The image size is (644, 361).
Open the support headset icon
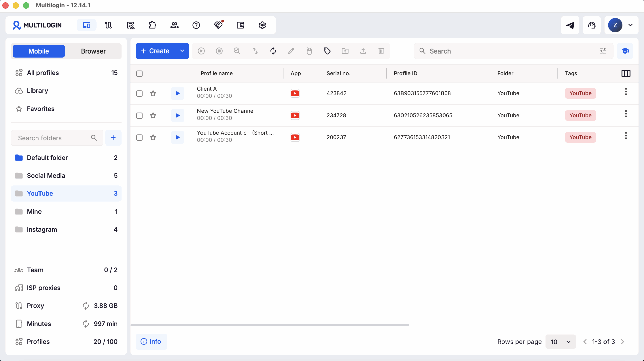[x=592, y=25]
